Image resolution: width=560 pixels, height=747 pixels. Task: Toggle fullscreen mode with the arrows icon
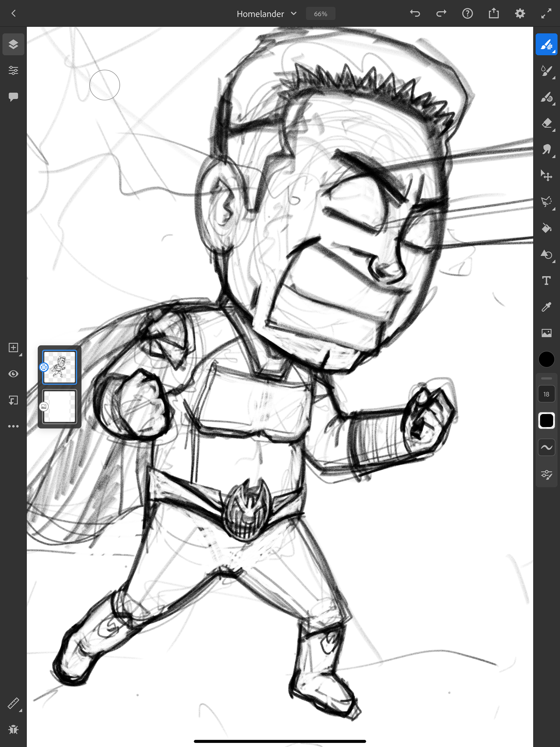[546, 13]
